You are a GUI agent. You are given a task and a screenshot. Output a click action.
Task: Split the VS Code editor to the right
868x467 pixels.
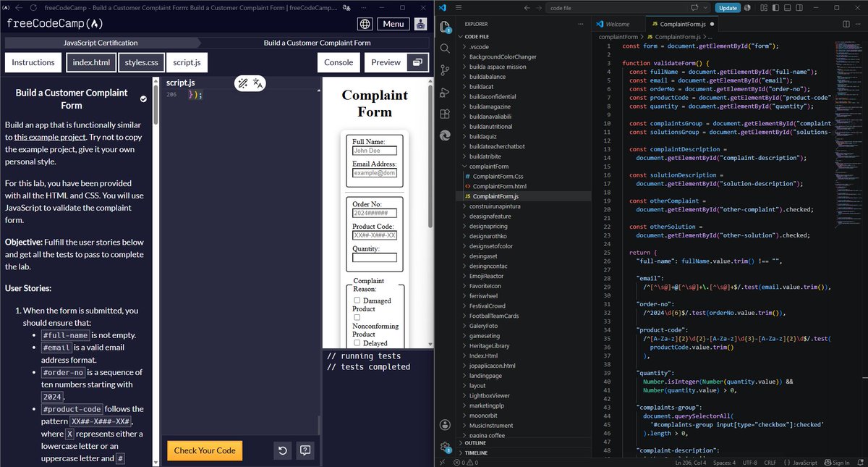click(846, 24)
